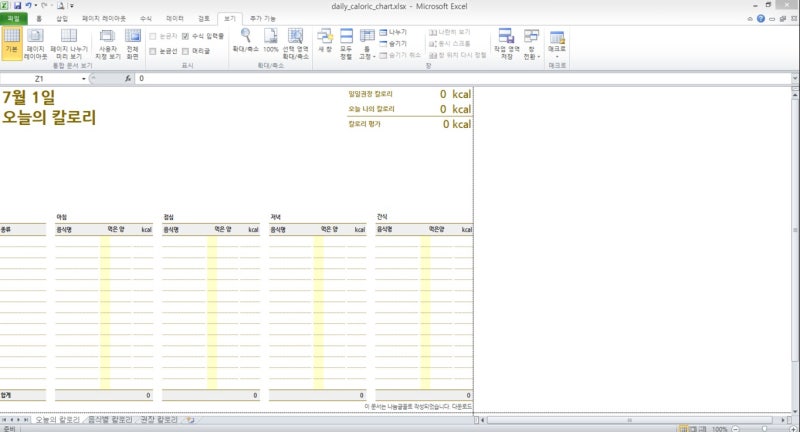
Task: Select Page Layout icon in the status bar
Action: [x=694, y=429]
